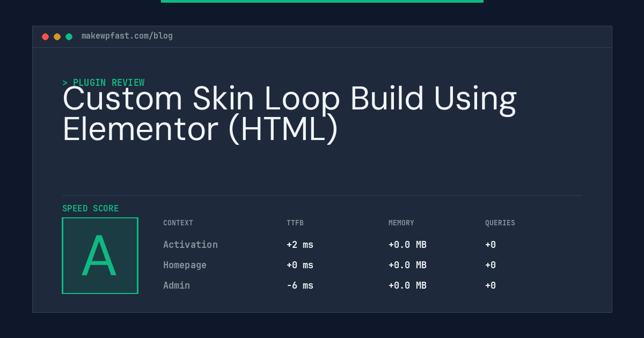Image resolution: width=644 pixels, height=338 pixels.
Task: Click the large 'A' grade box
Action: coord(100,255)
